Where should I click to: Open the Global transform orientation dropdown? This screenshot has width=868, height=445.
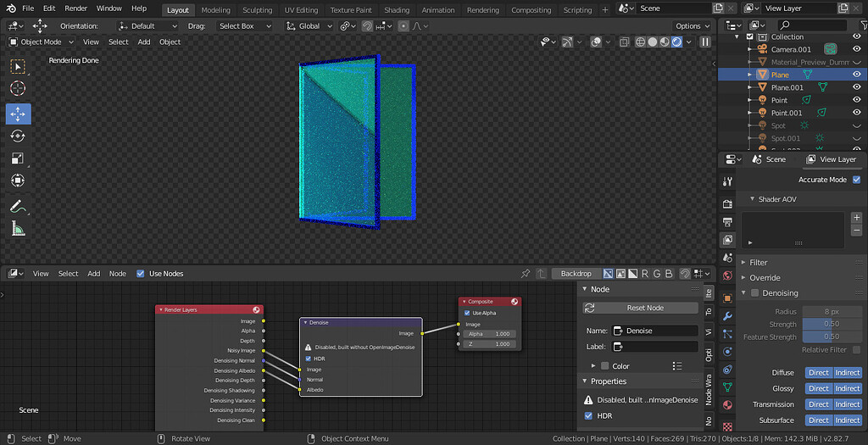click(x=309, y=26)
